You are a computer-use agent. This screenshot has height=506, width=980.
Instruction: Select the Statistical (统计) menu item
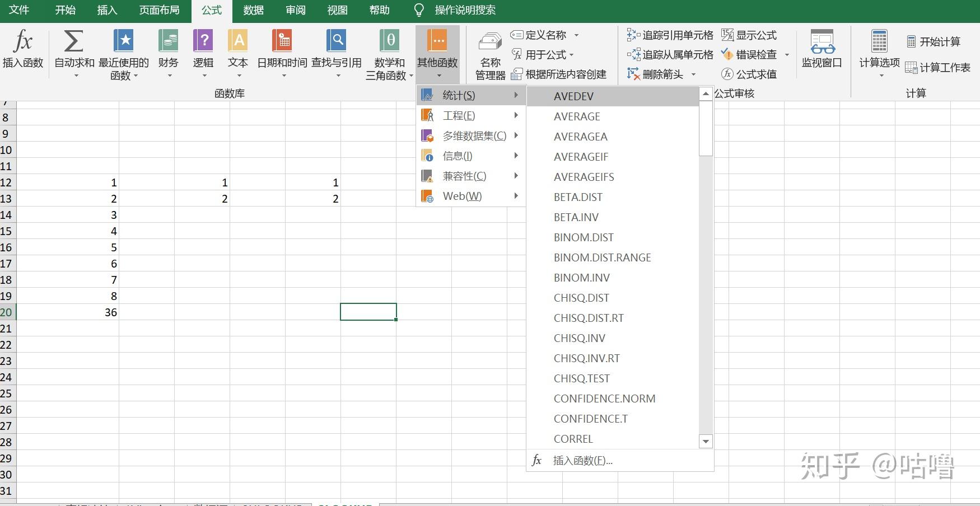click(x=470, y=96)
